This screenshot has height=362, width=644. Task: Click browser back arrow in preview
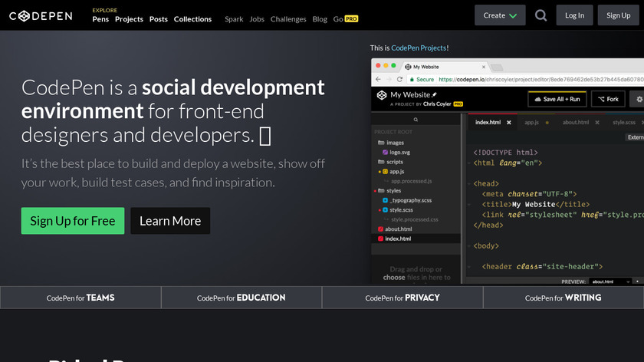(378, 79)
